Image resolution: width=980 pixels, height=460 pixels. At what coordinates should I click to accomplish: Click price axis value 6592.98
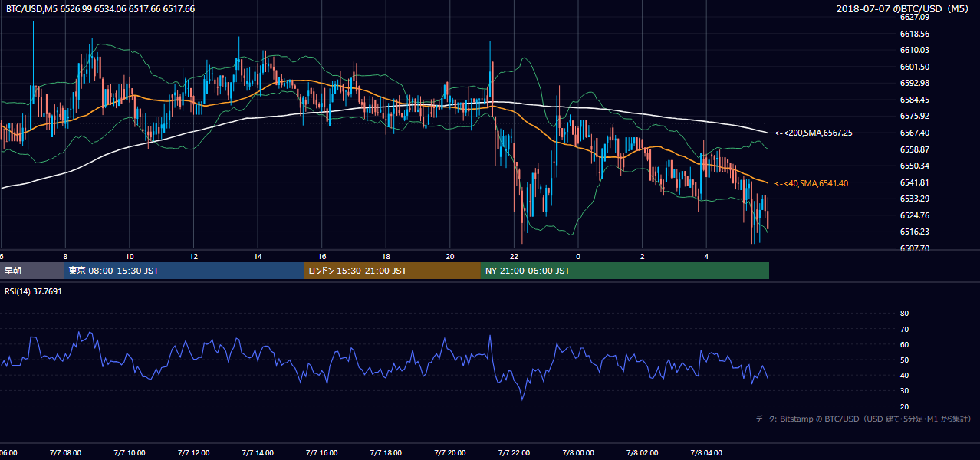point(915,83)
